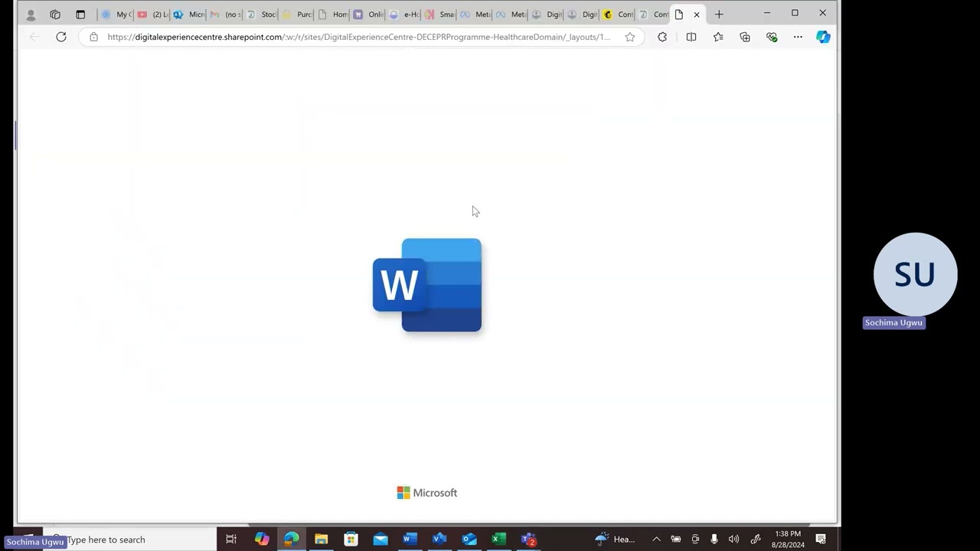This screenshot has height=551, width=980.
Task: Open the Favorites list icon
Action: (718, 37)
